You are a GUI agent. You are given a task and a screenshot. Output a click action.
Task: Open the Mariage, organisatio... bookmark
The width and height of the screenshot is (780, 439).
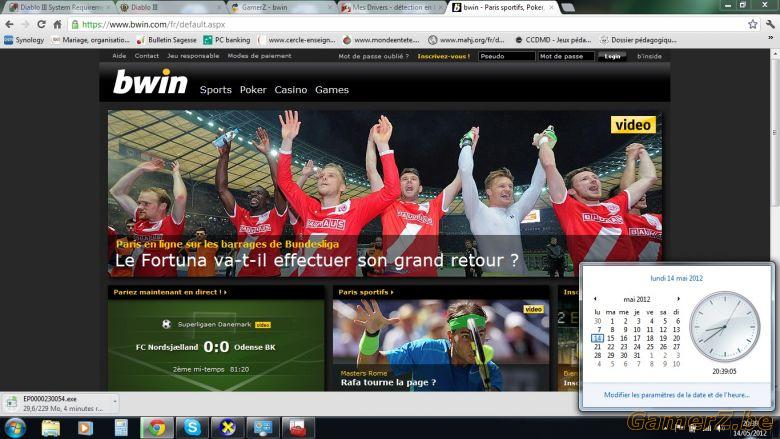91,40
